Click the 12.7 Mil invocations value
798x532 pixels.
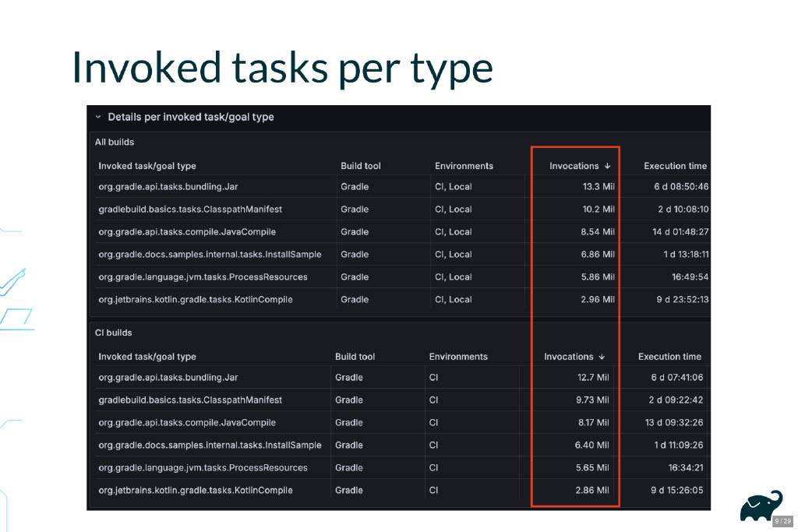tap(593, 377)
